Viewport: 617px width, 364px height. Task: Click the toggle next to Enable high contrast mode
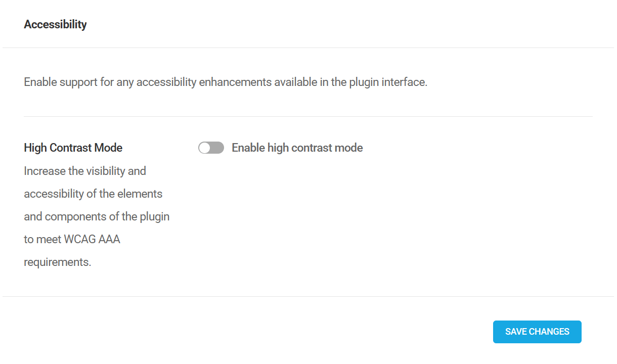point(211,147)
